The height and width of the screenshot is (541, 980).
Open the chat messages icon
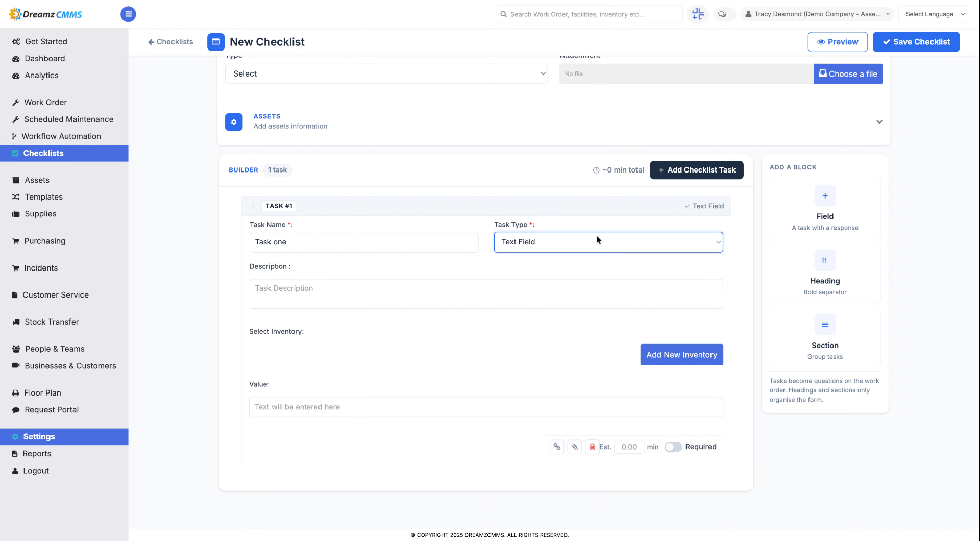point(722,14)
